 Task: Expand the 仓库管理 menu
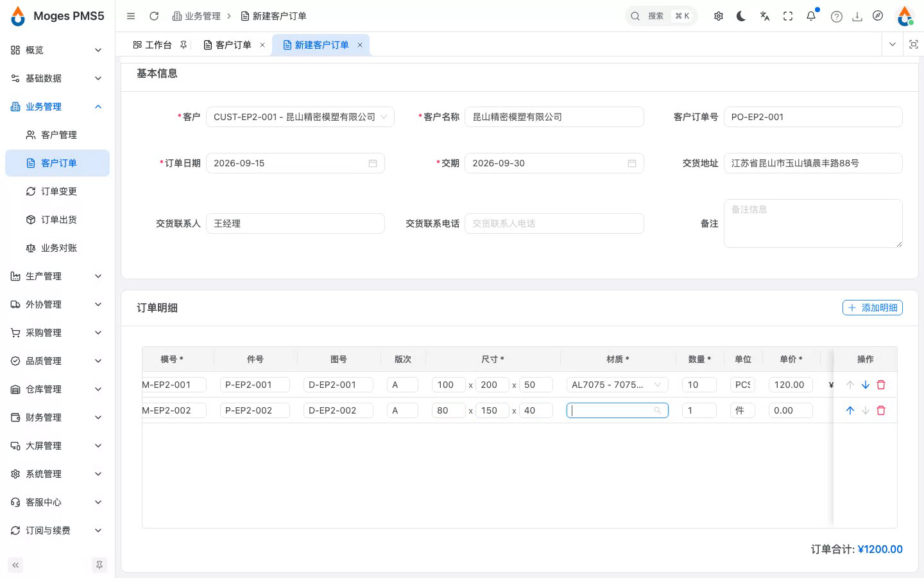point(57,389)
